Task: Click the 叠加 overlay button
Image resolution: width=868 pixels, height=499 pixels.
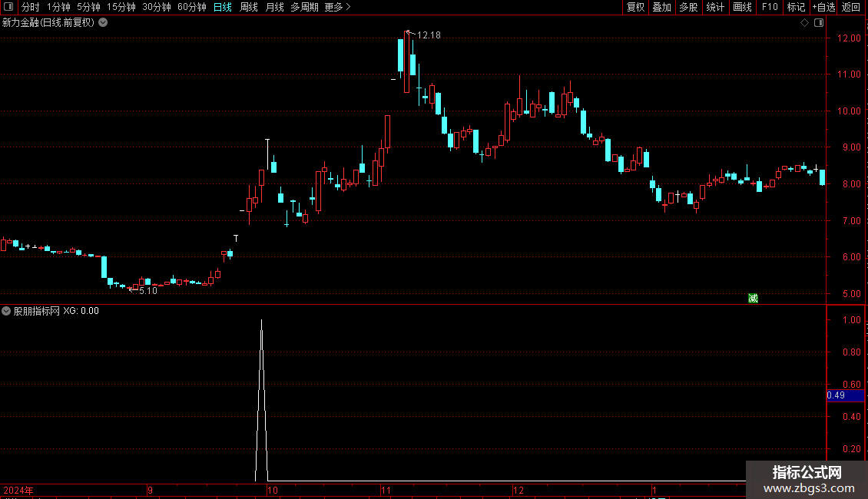Action: click(662, 7)
